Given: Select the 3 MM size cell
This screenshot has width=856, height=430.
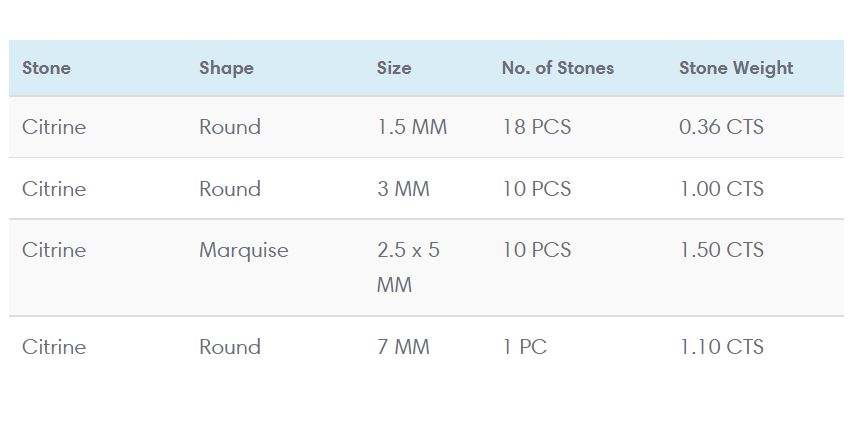Looking at the screenshot, I should (x=403, y=189).
